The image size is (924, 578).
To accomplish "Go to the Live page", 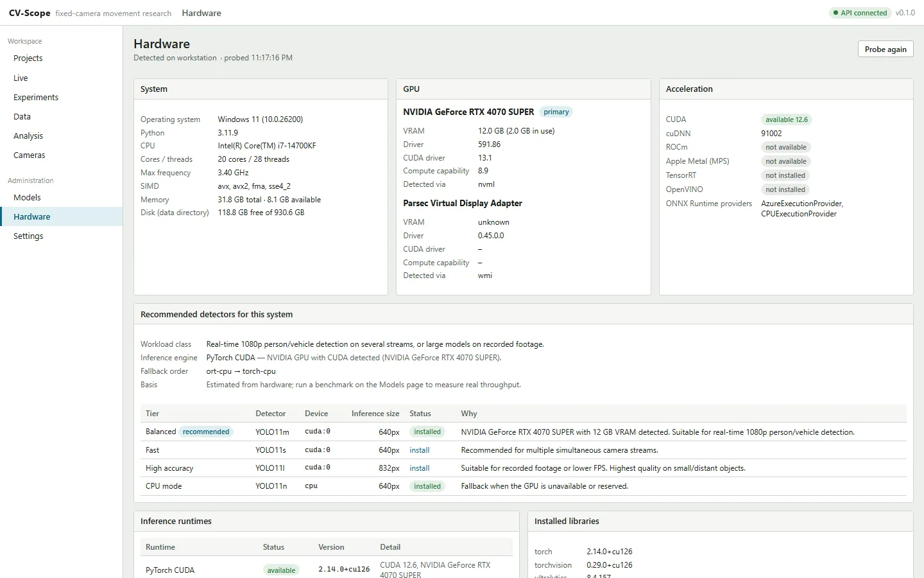I will [x=61, y=78].
